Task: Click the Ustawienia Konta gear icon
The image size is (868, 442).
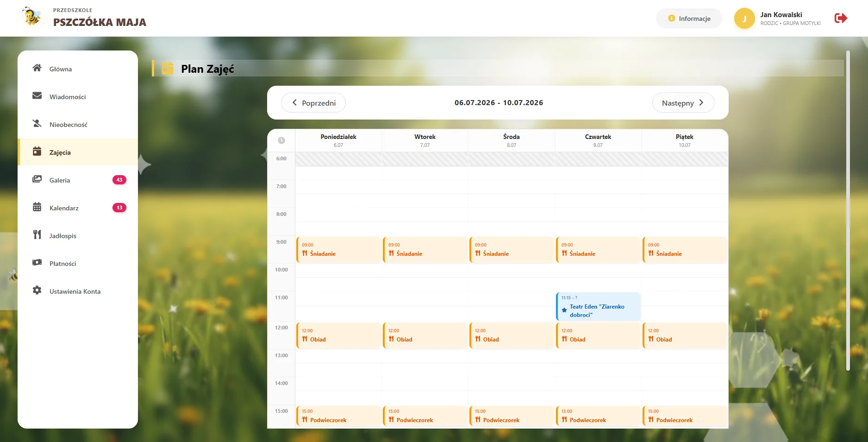Action: (37, 290)
